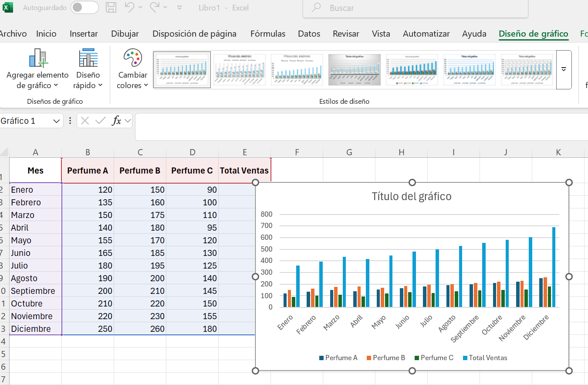Expand the chart styles gallery arrow

(x=564, y=70)
